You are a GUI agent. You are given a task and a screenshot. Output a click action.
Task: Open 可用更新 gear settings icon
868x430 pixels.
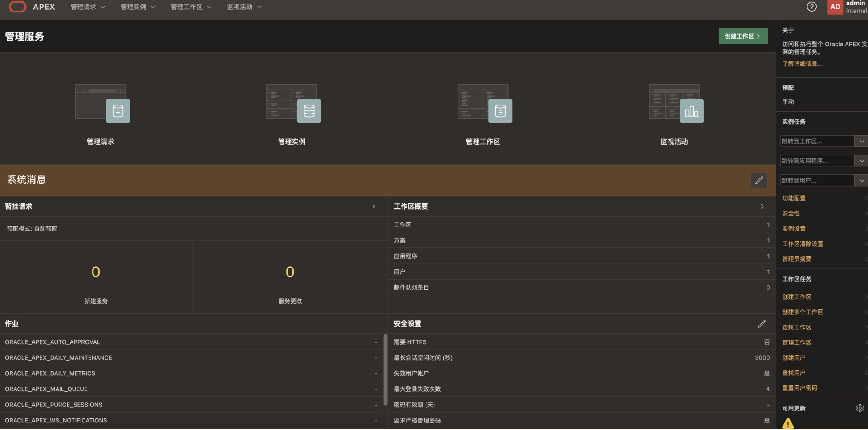860,408
